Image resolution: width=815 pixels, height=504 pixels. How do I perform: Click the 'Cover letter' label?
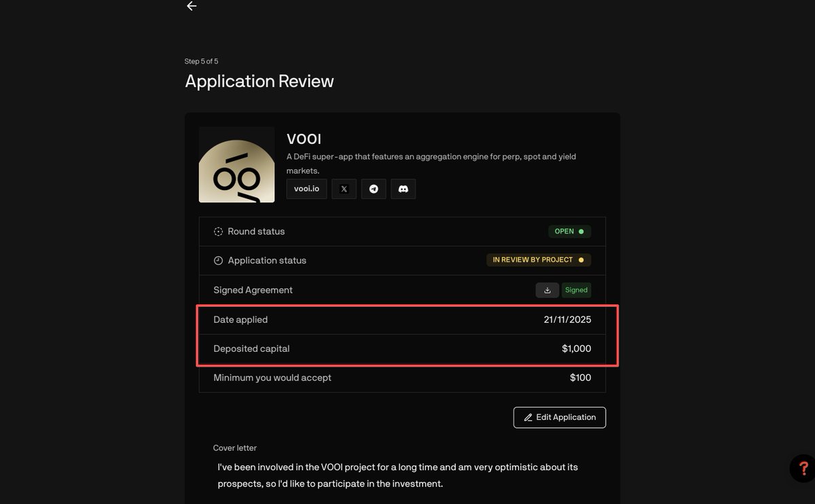coord(235,448)
